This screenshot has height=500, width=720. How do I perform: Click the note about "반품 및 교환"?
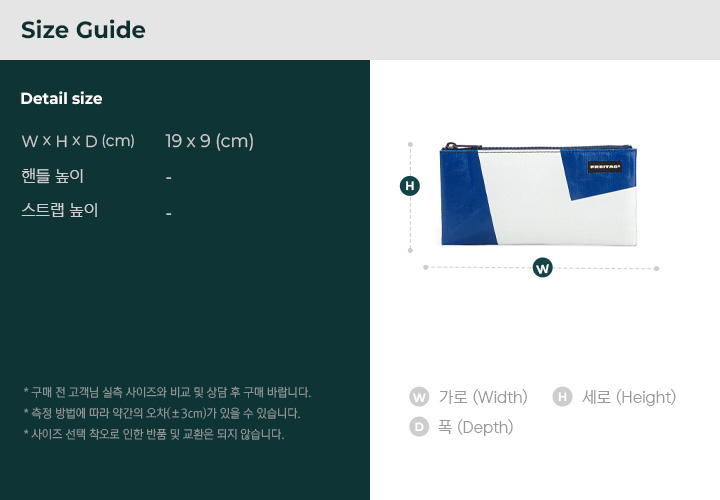click(153, 434)
